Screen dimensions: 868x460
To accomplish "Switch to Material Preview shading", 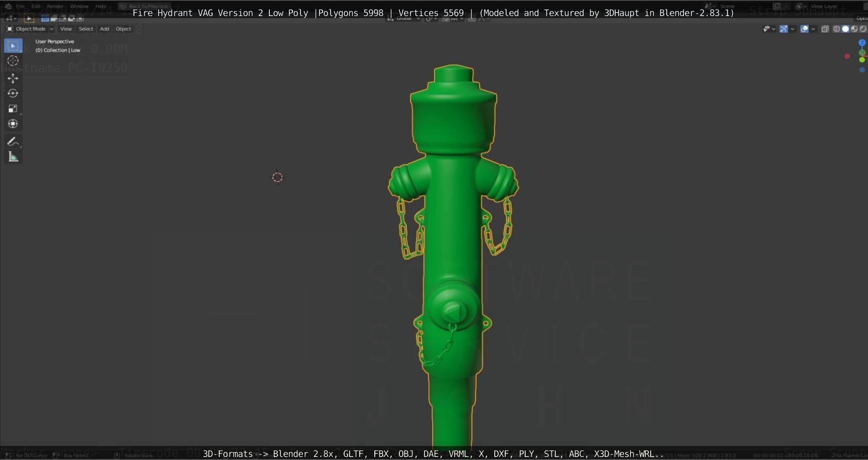I will point(854,29).
